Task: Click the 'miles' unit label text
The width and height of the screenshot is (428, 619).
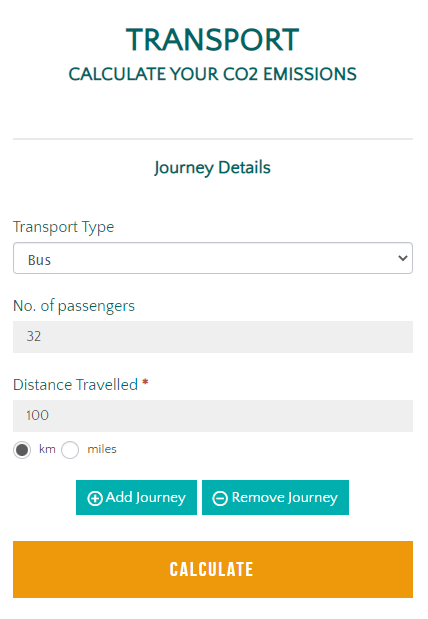Action: click(x=102, y=449)
